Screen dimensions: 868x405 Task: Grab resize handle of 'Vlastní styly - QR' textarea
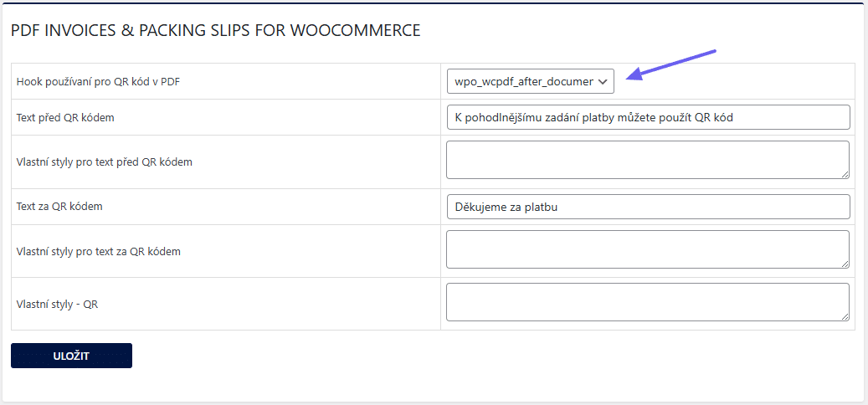[x=845, y=316]
